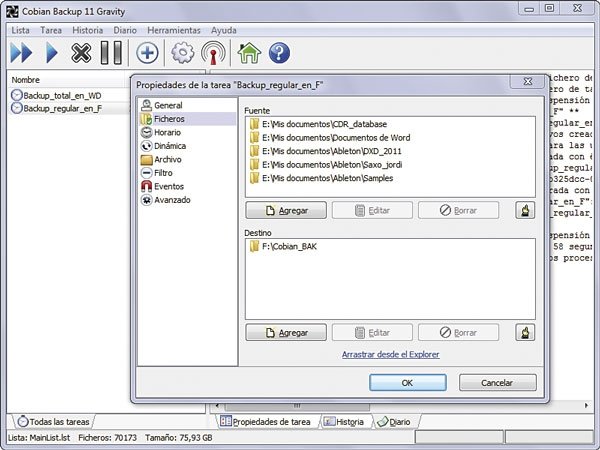This screenshot has width=600, height=450.
Task: Click Agregar under Destino list
Action: click(286, 333)
